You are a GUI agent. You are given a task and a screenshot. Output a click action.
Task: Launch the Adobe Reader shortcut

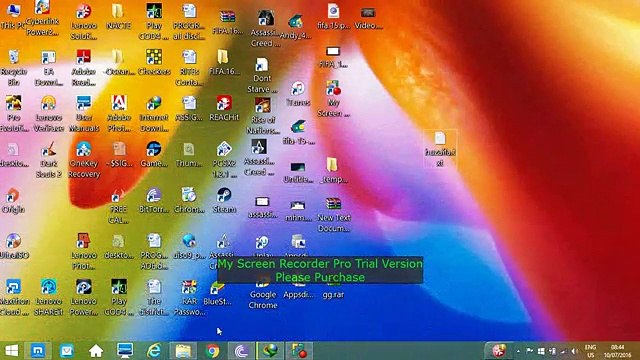pyautogui.click(x=83, y=68)
